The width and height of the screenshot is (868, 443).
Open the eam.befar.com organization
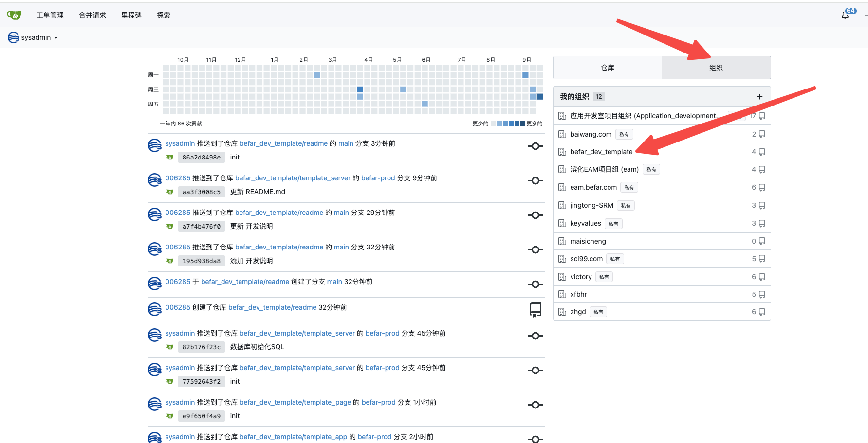point(593,187)
